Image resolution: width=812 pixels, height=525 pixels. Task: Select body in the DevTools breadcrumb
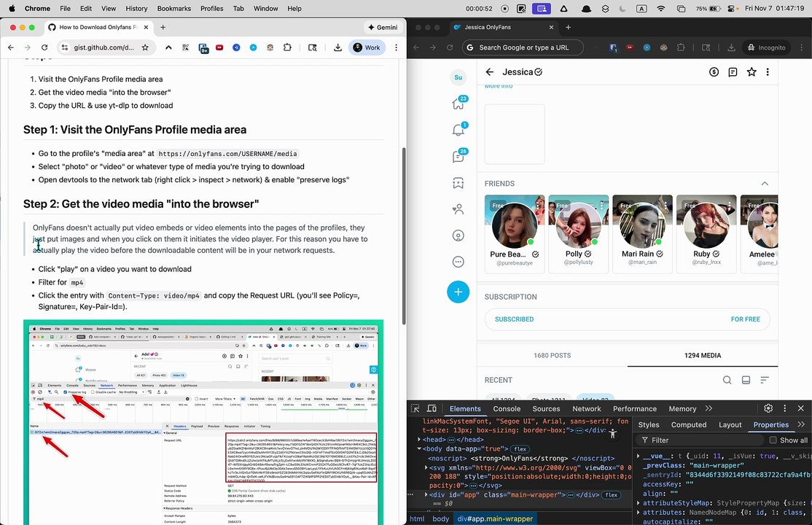440,518
